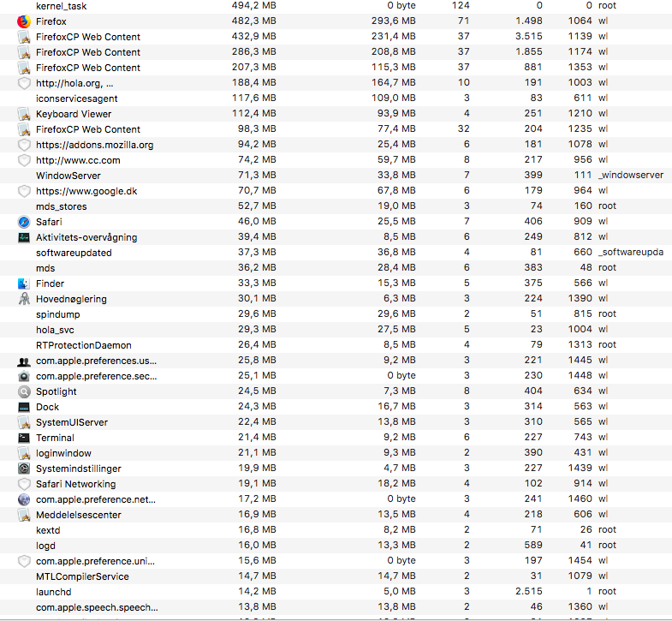The image size is (672, 621).
Task: Click the _softwareupda user entry
Action: tap(631, 252)
